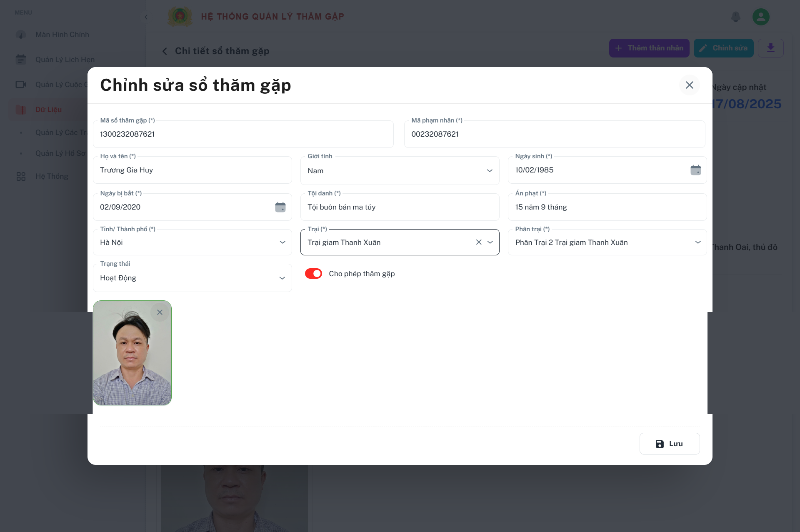
Task: Save changes with the Lưu button
Action: (x=670, y=444)
